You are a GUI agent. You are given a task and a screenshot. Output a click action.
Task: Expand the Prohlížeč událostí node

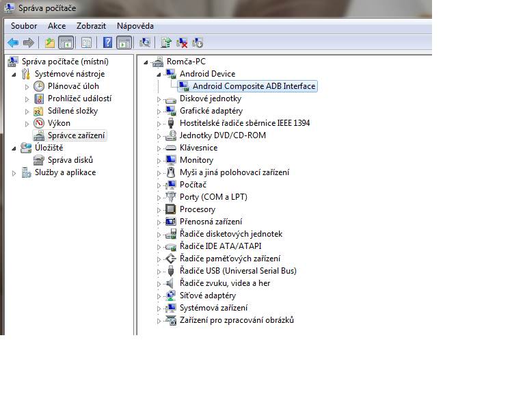click(27, 99)
